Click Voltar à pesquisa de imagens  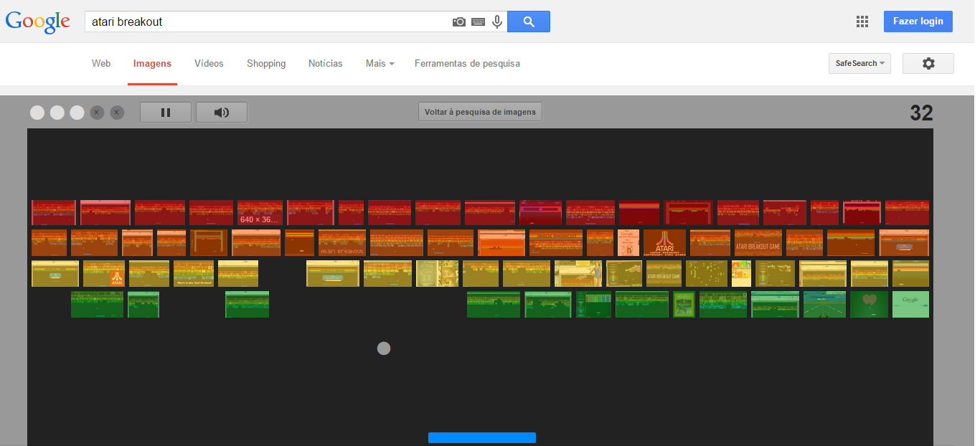(480, 112)
